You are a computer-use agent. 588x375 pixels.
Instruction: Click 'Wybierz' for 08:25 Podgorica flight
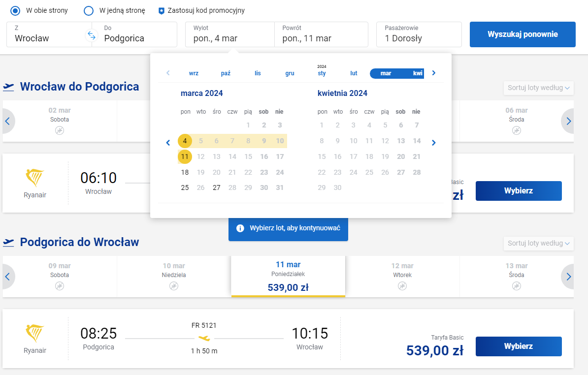519,346
